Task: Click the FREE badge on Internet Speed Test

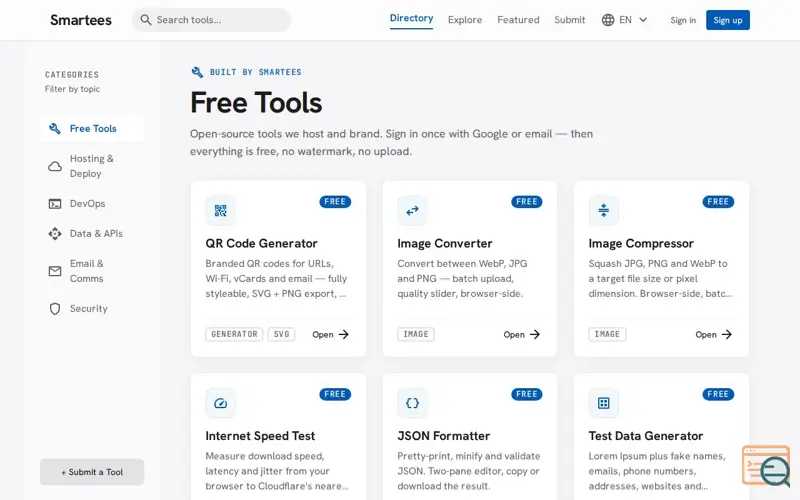Action: tap(335, 394)
